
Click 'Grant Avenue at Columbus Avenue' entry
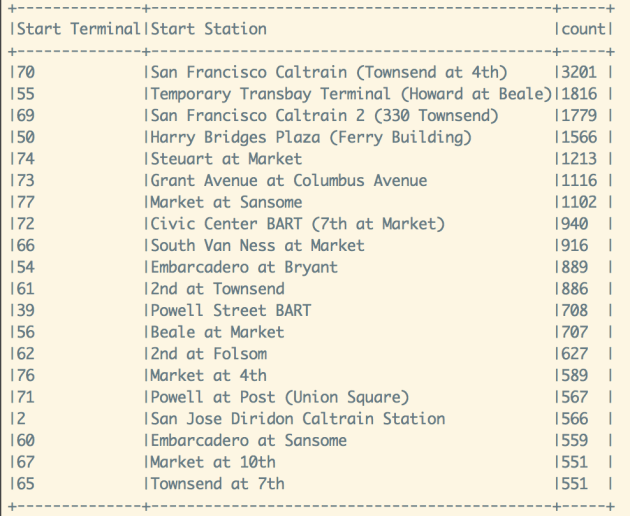289,181
